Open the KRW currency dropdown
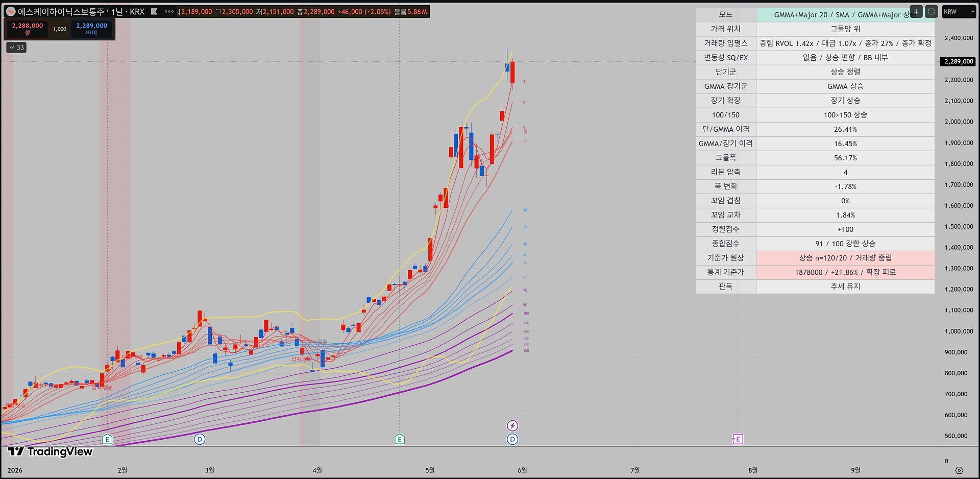The image size is (980, 479). click(x=959, y=12)
